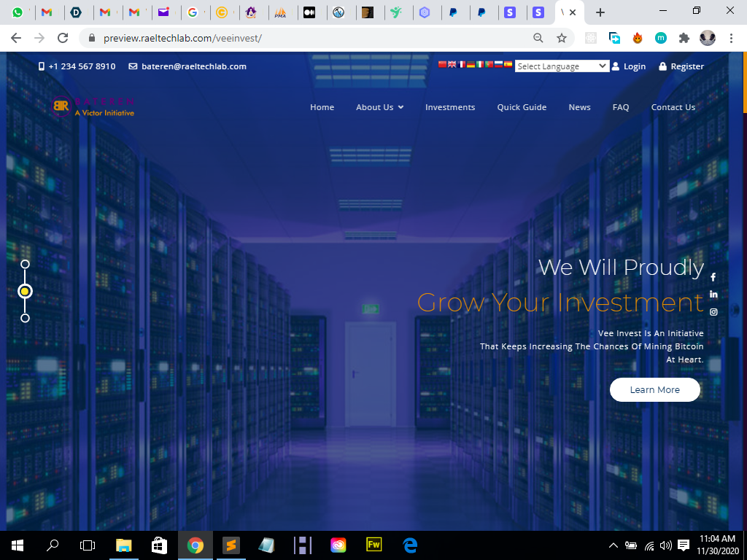The width and height of the screenshot is (747, 560).
Task: Select the active yellow slide indicator dot
Action: (26, 291)
